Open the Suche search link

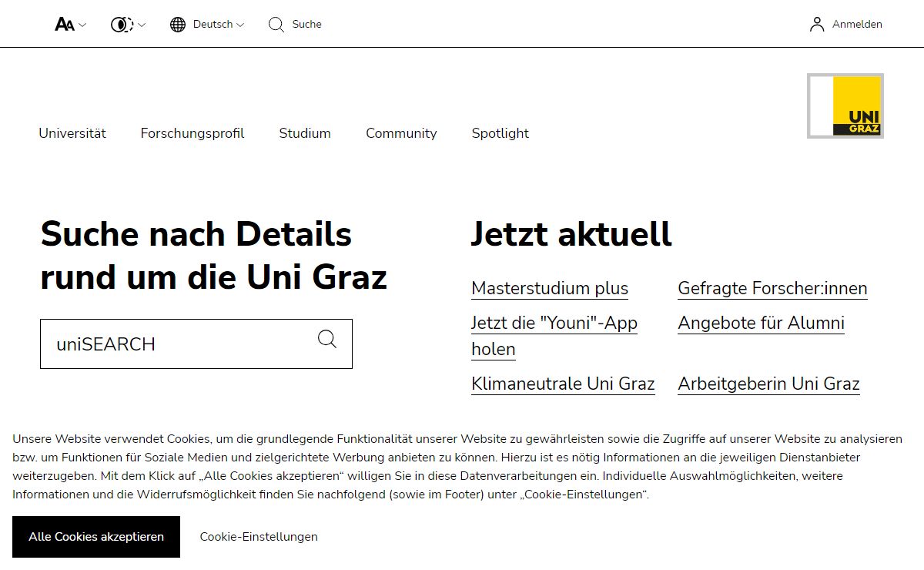[306, 25]
